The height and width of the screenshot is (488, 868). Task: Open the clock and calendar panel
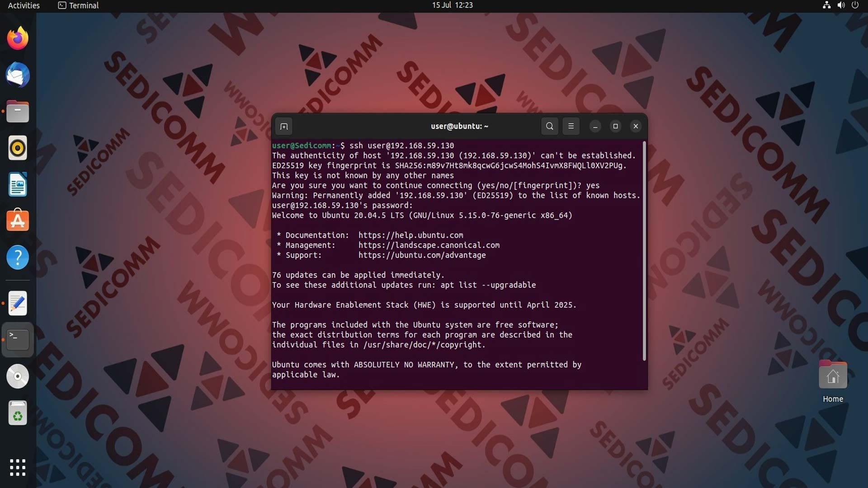coord(452,5)
